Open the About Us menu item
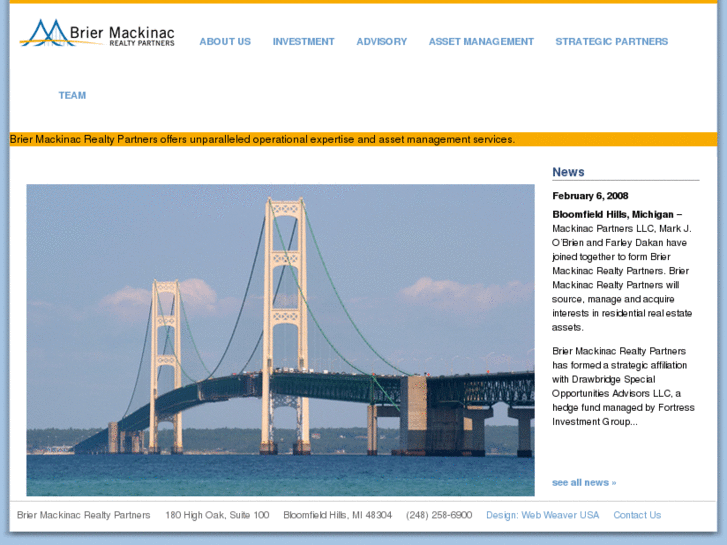Screen dimensions: 727x545 pyautogui.click(x=225, y=42)
